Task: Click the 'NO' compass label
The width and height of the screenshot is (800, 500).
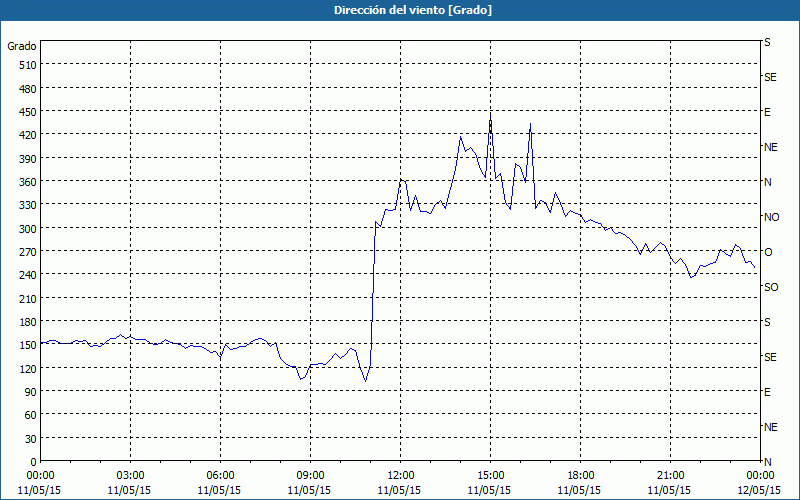Action: click(772, 217)
